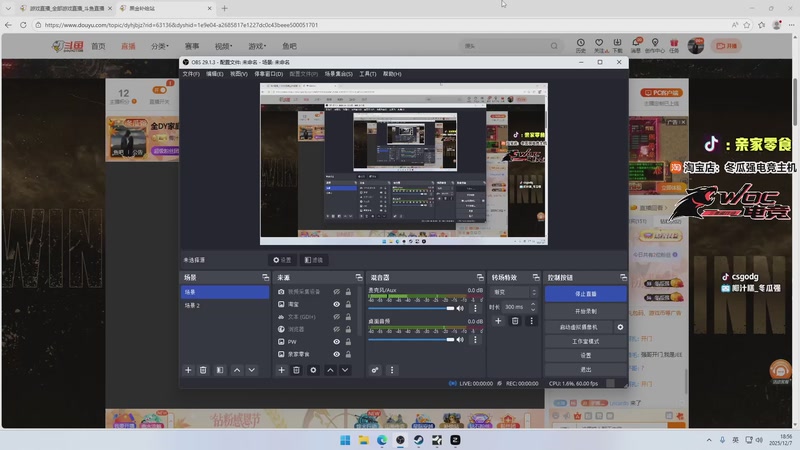This screenshot has height=450, width=800.
Task: Show the 视频采集设备 source
Action: coord(336,292)
